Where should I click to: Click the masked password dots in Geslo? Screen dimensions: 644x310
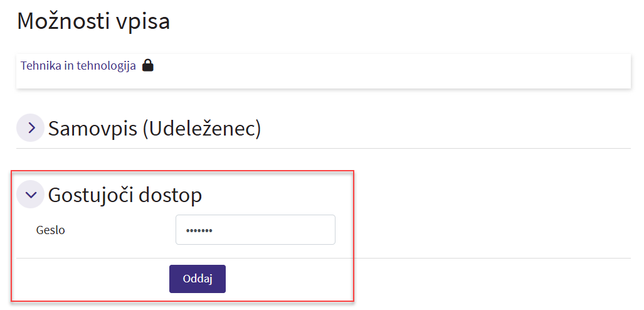(x=199, y=230)
